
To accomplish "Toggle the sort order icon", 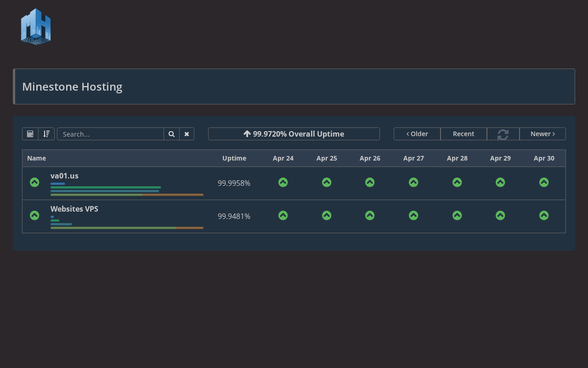I will (x=46, y=134).
